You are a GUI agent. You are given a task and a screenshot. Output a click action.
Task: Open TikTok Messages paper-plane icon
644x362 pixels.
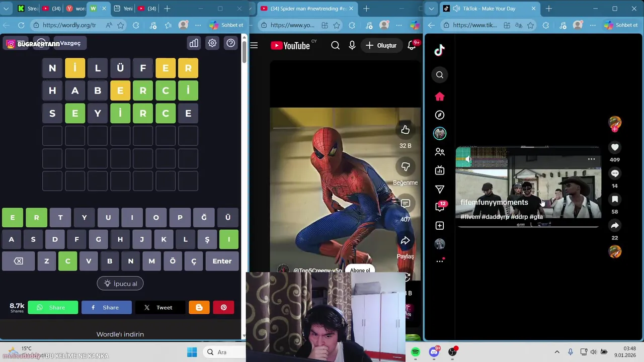440,189
